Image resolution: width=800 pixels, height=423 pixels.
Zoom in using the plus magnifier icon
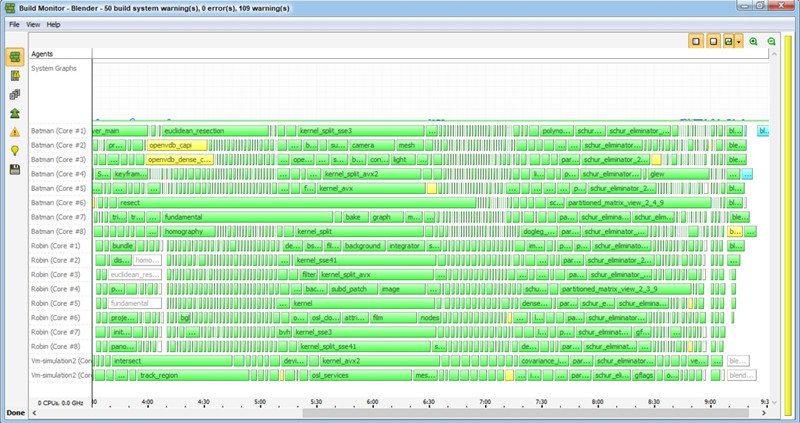(x=753, y=41)
